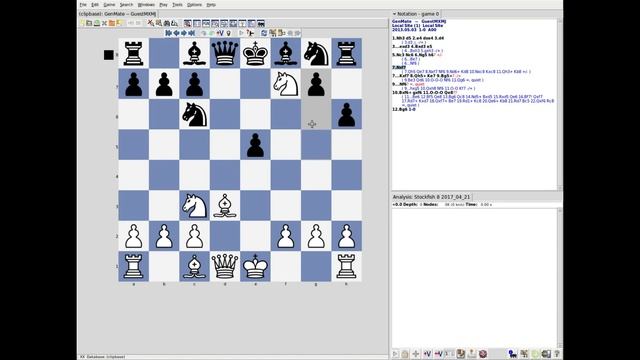Expand the Notation tab dropdown arrow
640x360 pixels.
point(394,14)
